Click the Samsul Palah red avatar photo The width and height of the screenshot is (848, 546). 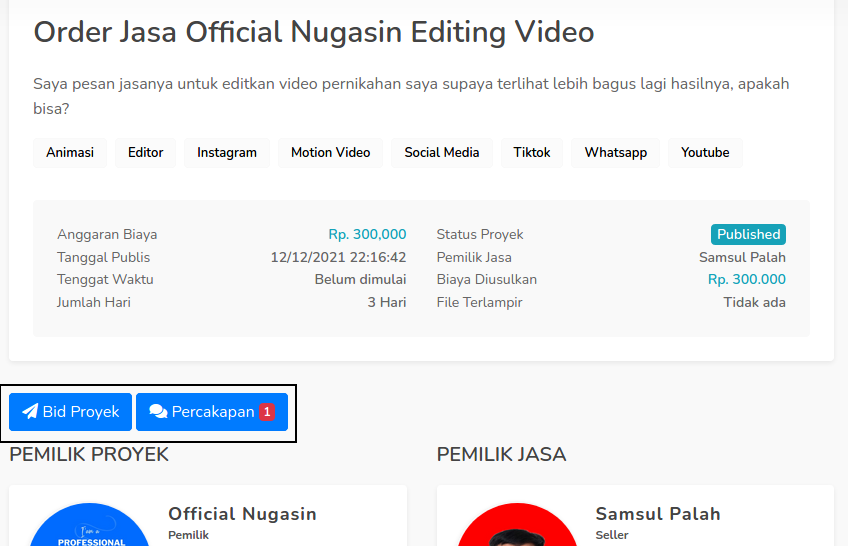click(518, 525)
